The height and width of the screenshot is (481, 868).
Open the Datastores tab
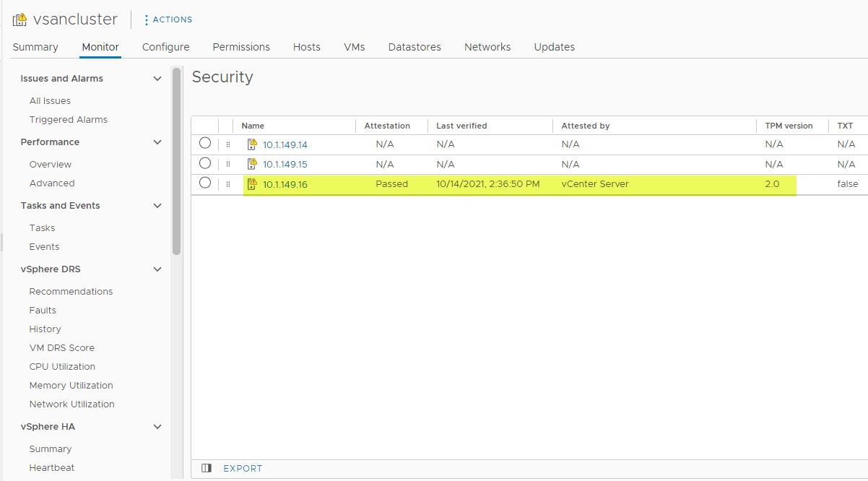(x=415, y=47)
